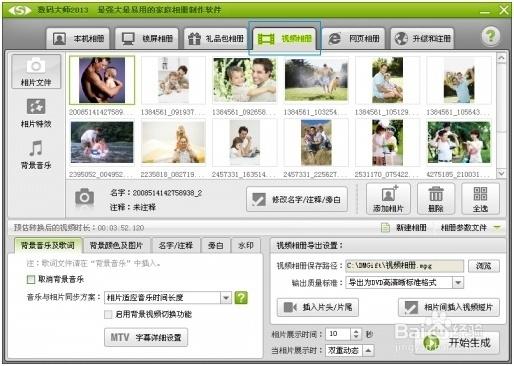
Task: Click the photo name text 200851414275893
Action: click(167, 193)
